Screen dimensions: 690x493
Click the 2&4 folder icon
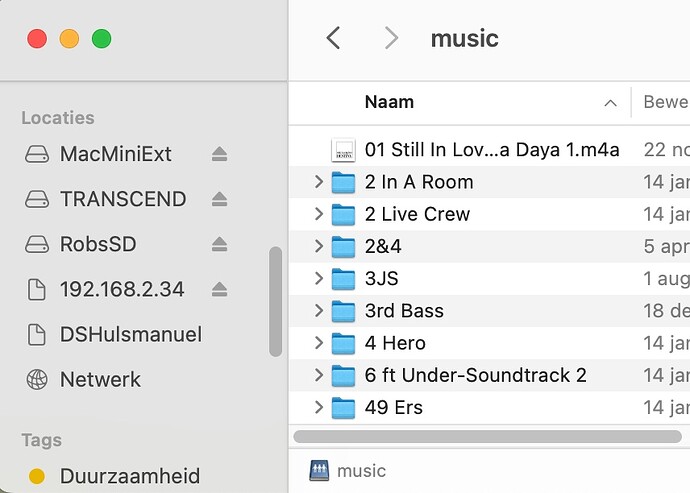click(343, 246)
